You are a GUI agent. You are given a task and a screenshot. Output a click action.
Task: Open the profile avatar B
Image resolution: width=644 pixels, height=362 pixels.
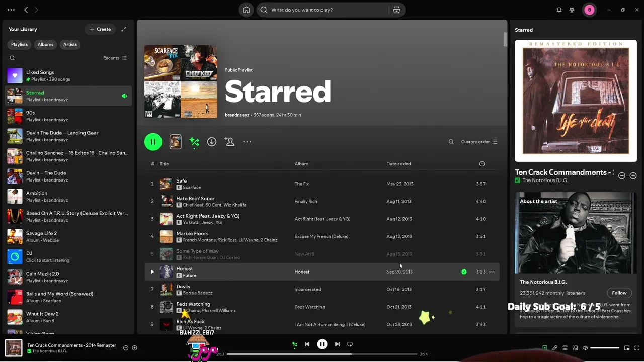pyautogui.click(x=589, y=10)
